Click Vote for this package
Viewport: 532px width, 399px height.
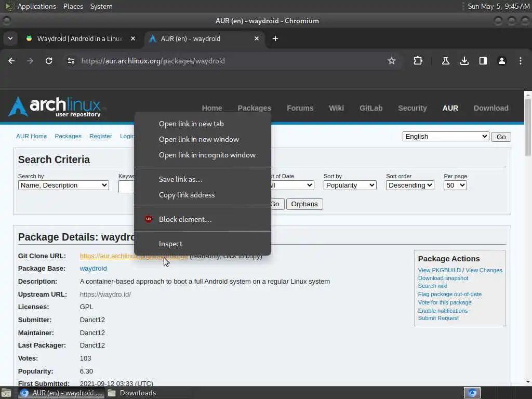tap(445, 302)
